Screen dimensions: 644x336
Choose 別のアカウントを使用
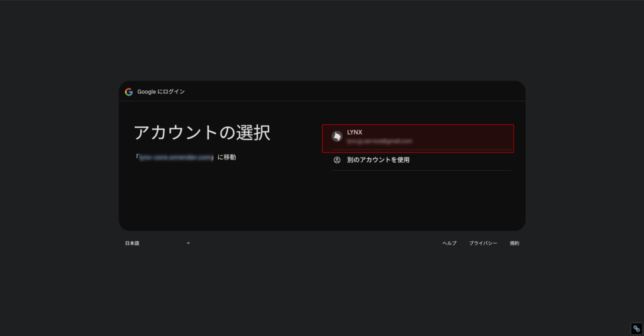click(x=378, y=160)
